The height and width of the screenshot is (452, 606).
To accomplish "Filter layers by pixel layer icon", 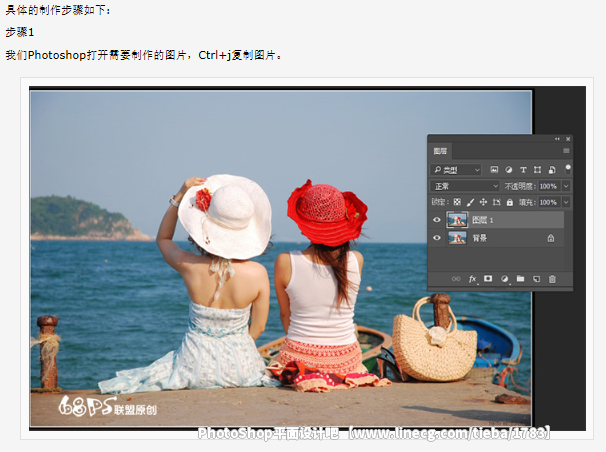I will click(x=494, y=170).
